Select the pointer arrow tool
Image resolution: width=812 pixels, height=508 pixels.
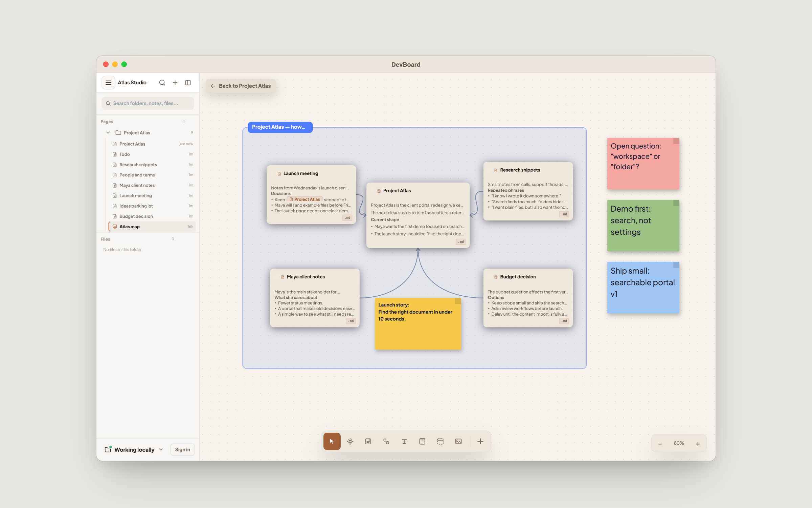332,441
